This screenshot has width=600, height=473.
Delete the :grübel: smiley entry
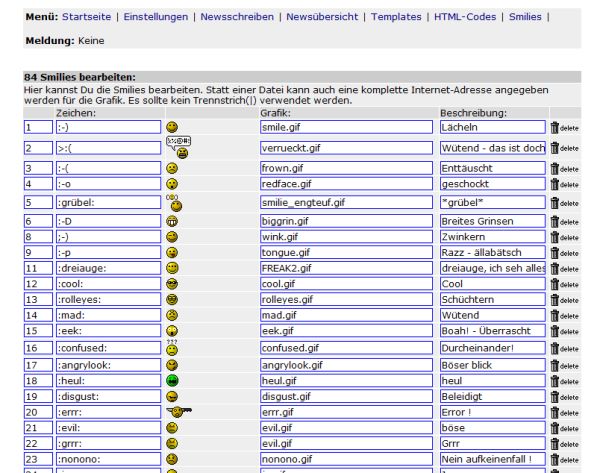click(564, 203)
